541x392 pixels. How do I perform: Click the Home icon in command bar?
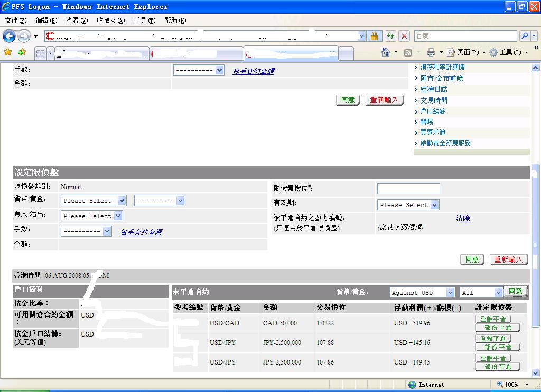385,52
